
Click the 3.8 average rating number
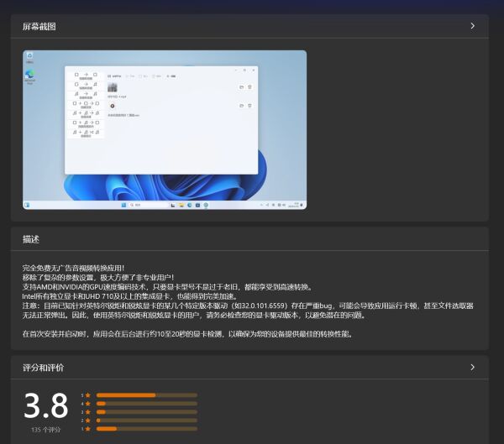(x=46, y=405)
